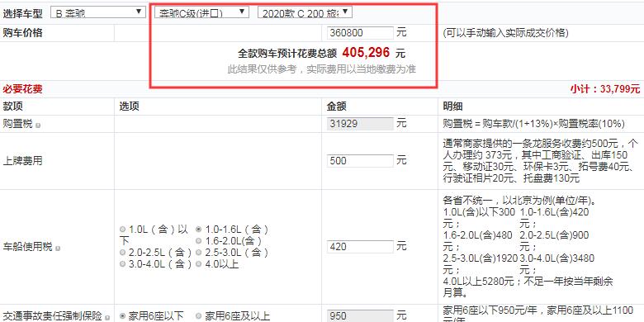This screenshot has height=322, width=644.
Task: Select the 2.0-2.5L（含） radio option
Action: click(122, 252)
